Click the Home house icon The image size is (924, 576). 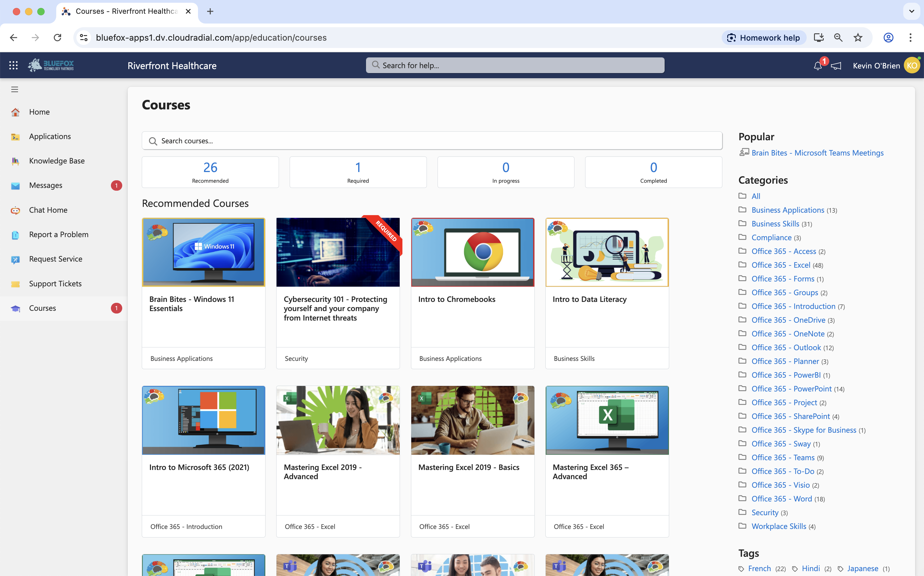pyautogui.click(x=15, y=112)
